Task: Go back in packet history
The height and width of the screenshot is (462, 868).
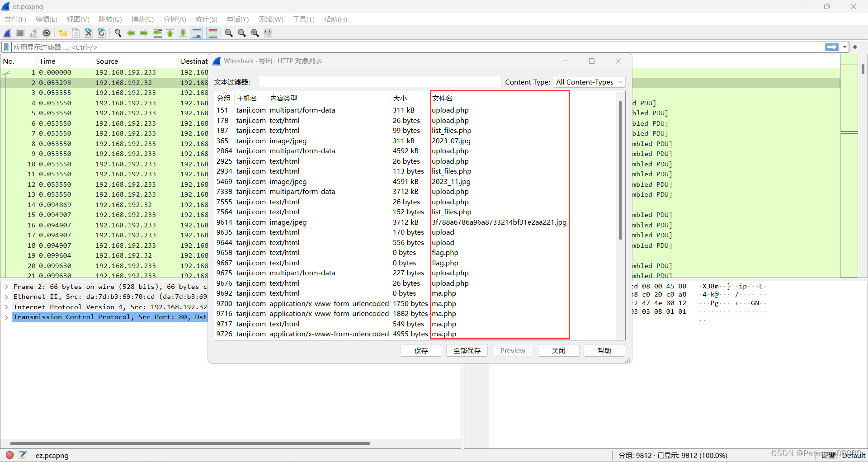Action: pyautogui.click(x=131, y=33)
